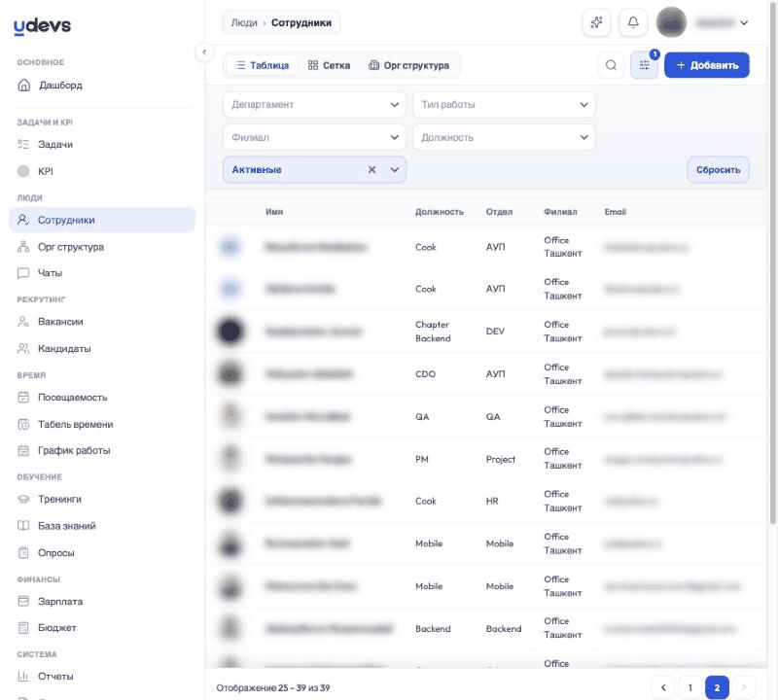Viewport: 778px width, 700px height.
Task: Click the Люди breadcrumb link
Action: click(244, 22)
